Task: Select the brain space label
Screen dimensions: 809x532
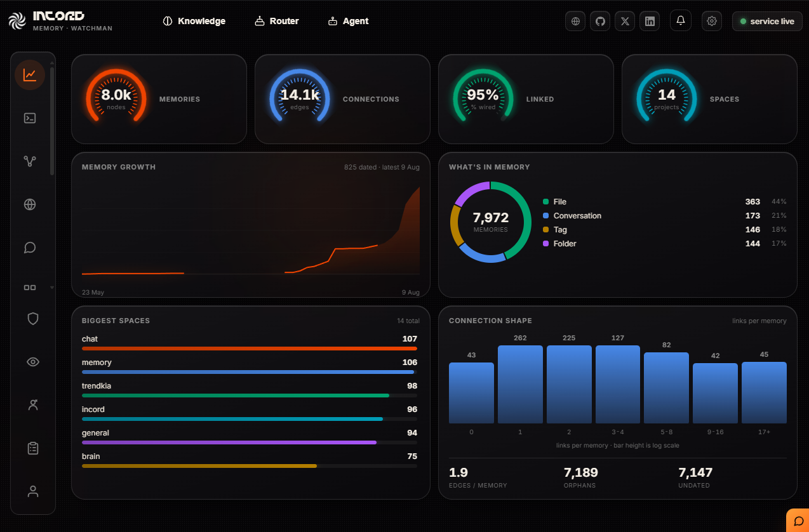Action: coord(91,456)
